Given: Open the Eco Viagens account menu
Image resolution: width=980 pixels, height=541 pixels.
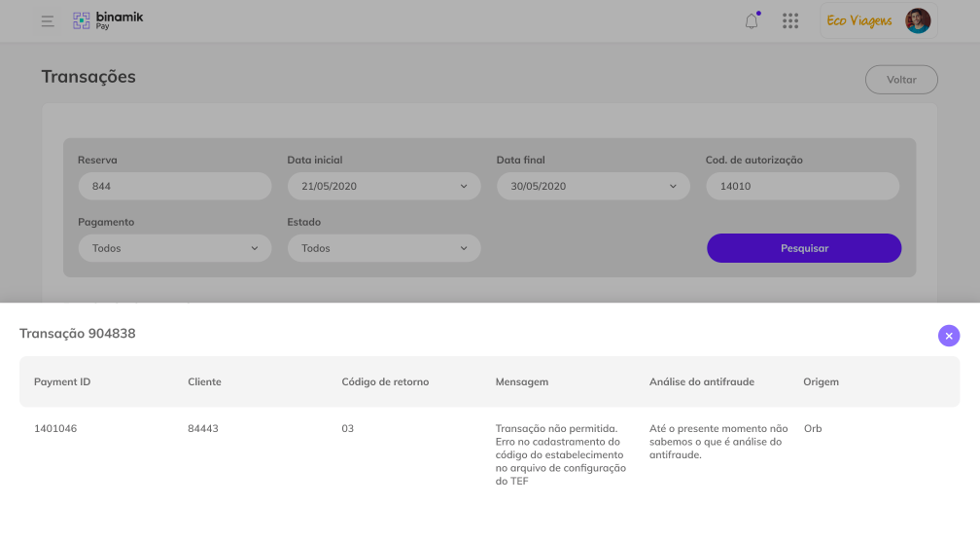Looking at the screenshot, I should (x=879, y=20).
